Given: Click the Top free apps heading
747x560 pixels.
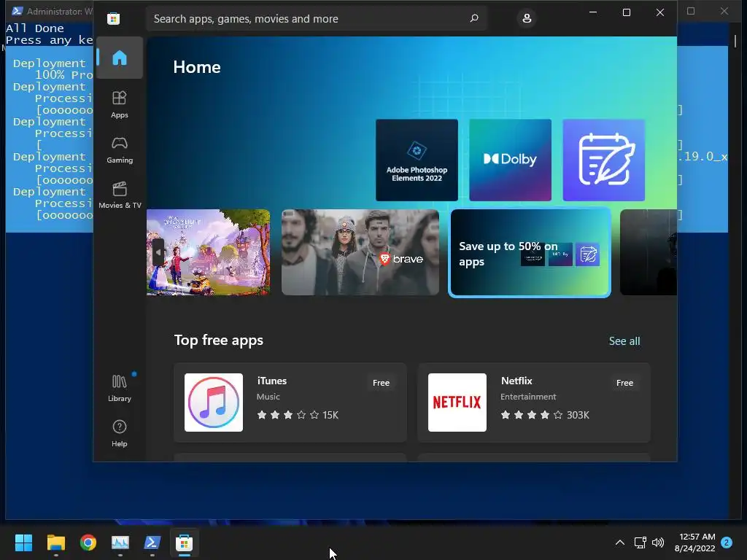Looking at the screenshot, I should (219, 340).
